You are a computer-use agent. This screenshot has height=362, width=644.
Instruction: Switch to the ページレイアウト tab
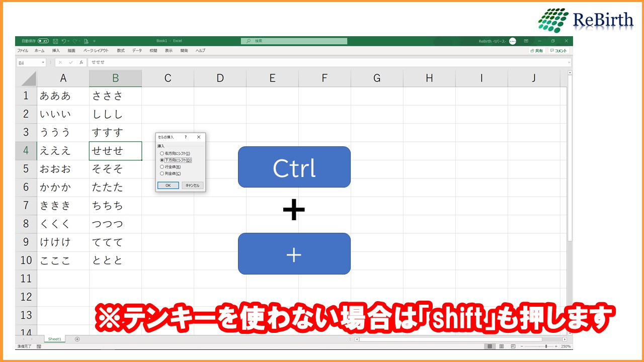[96, 51]
